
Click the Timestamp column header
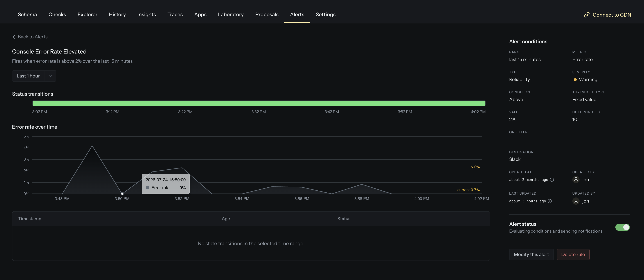click(x=30, y=219)
